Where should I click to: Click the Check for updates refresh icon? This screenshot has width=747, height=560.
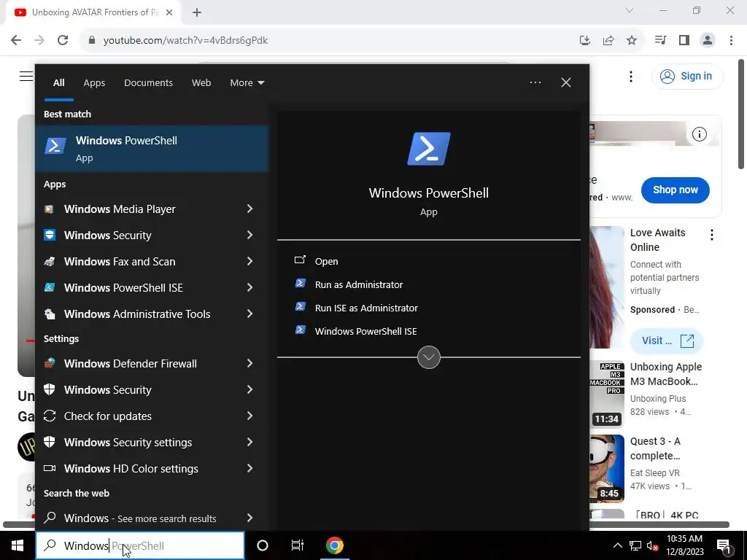[50, 416]
